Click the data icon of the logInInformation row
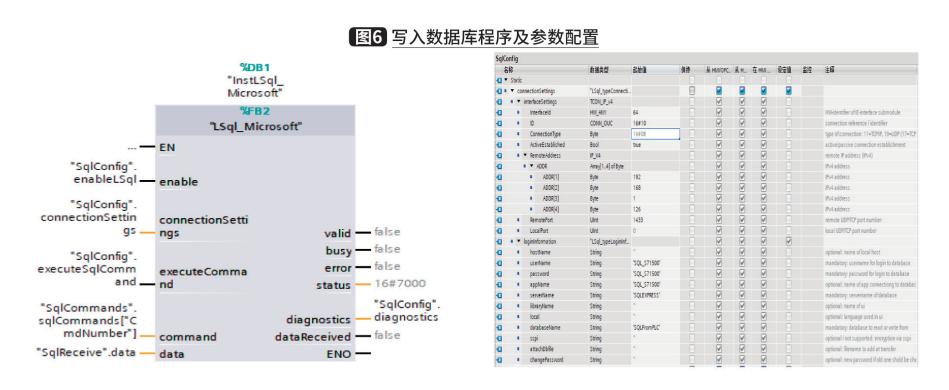Screen dimensions: 949x390 pyautogui.click(x=499, y=242)
